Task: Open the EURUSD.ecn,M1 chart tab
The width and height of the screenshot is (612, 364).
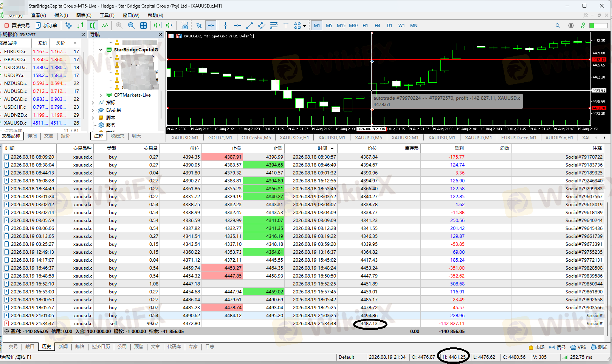Action: click(x=519, y=137)
